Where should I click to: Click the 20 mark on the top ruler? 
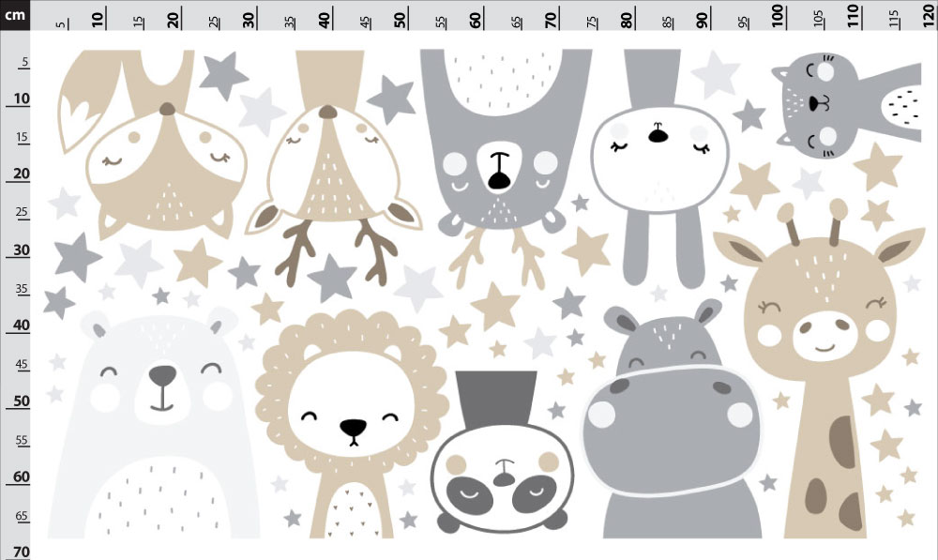(x=174, y=19)
